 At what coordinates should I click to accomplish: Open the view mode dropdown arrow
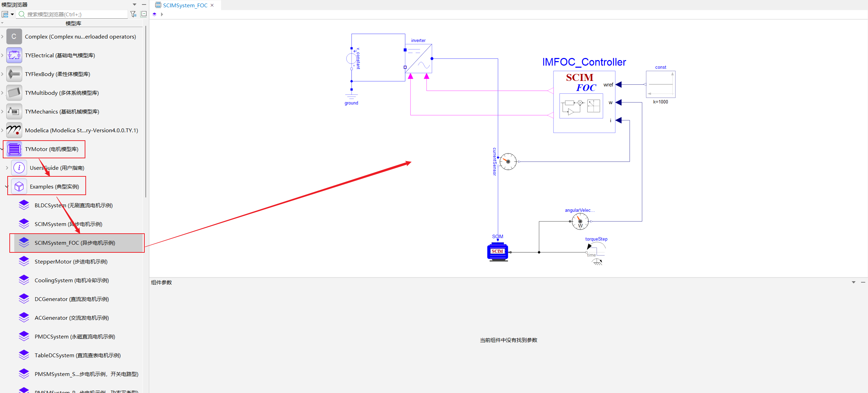[x=12, y=14]
